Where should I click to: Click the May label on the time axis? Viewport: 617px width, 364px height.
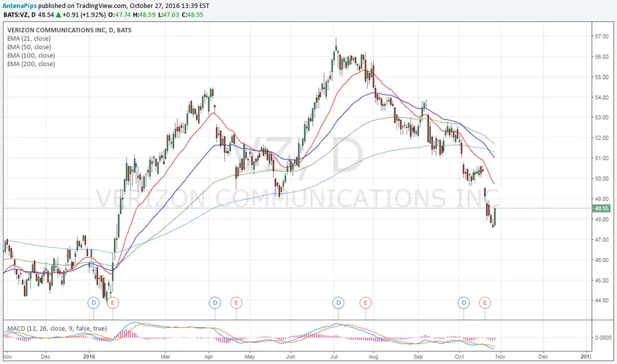tap(250, 357)
